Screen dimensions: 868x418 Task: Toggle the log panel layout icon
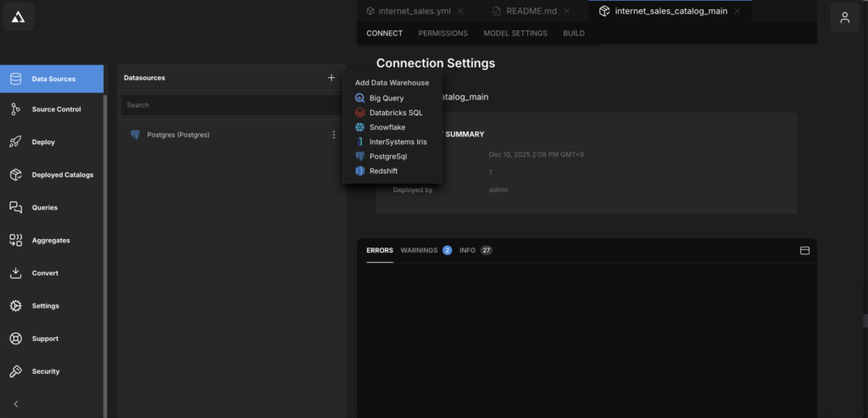[x=804, y=251]
